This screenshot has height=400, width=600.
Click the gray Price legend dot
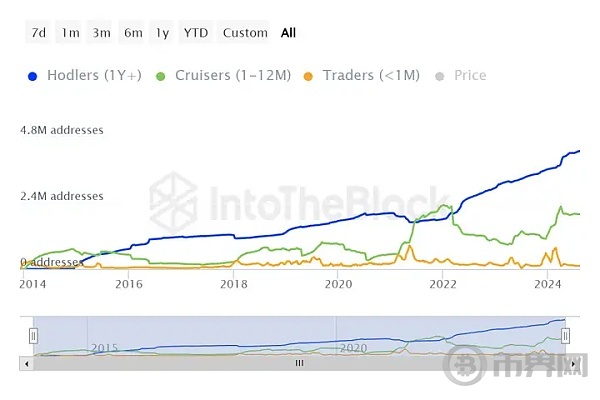point(440,75)
